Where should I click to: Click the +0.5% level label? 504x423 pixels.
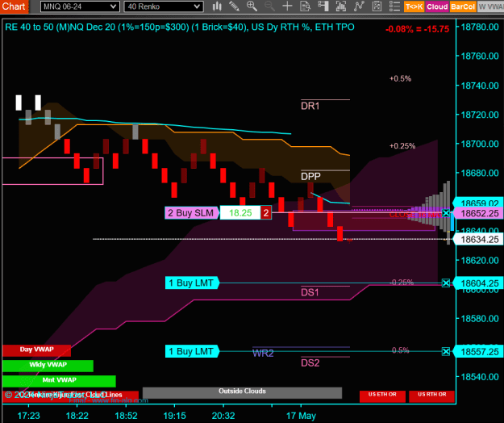(400, 79)
